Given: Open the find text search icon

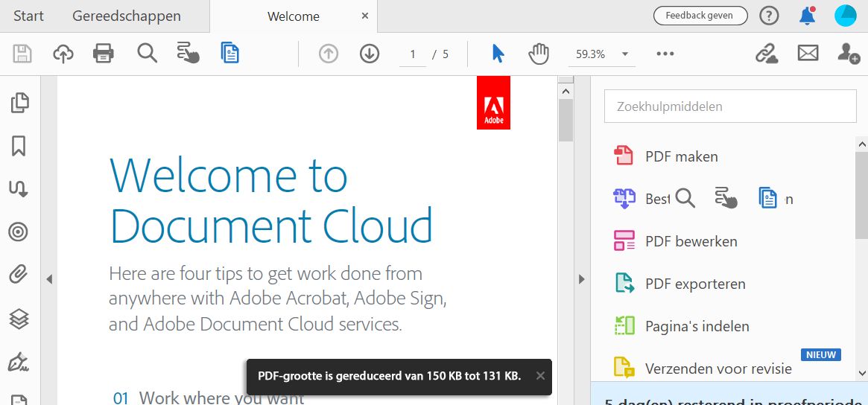Looking at the screenshot, I should pyautogui.click(x=147, y=54).
